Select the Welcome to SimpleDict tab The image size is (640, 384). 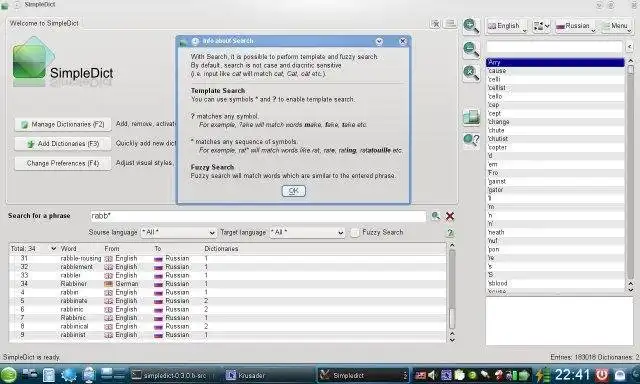pyautogui.click(x=44, y=23)
